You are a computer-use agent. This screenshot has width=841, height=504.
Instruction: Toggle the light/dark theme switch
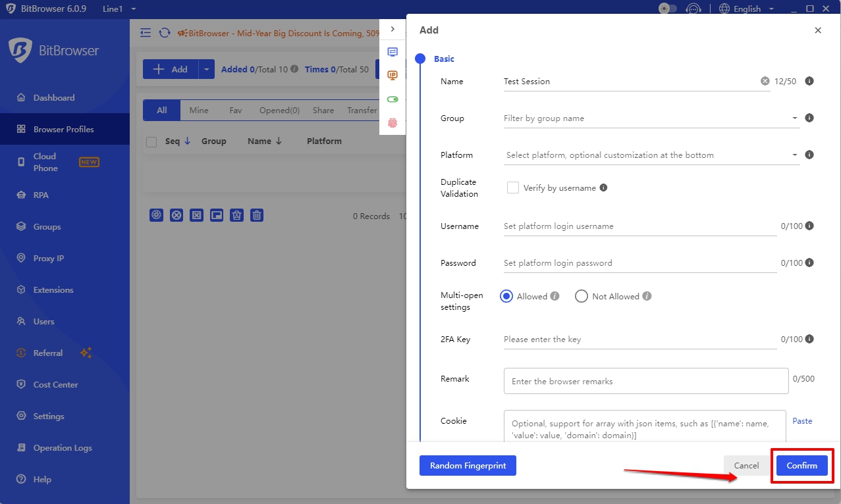pyautogui.click(x=668, y=9)
